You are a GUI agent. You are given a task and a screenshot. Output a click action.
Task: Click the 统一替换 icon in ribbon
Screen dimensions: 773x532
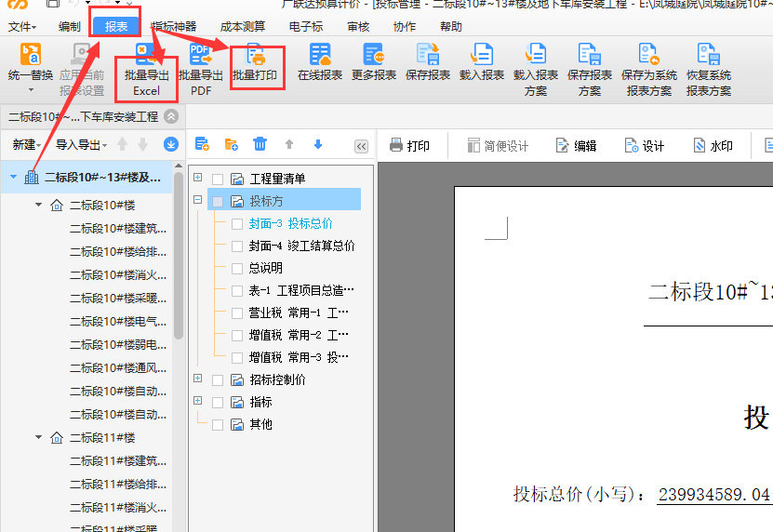pos(31,54)
